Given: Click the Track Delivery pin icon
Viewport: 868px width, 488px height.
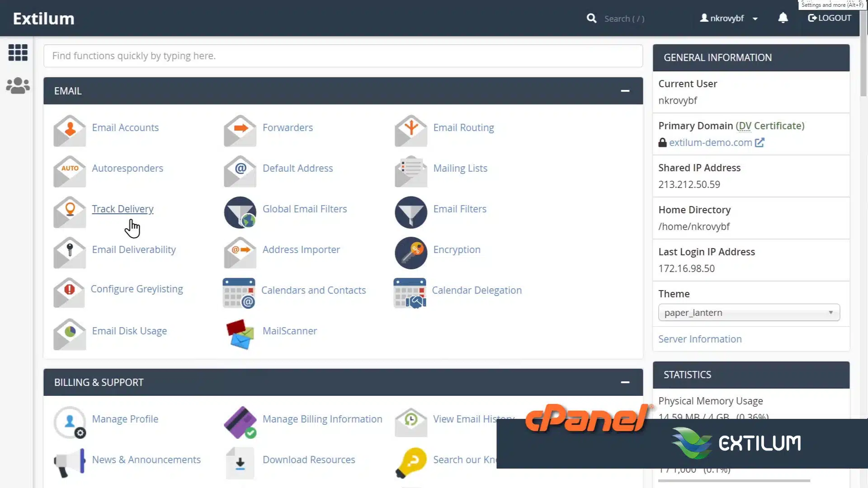Looking at the screenshot, I should [70, 212].
